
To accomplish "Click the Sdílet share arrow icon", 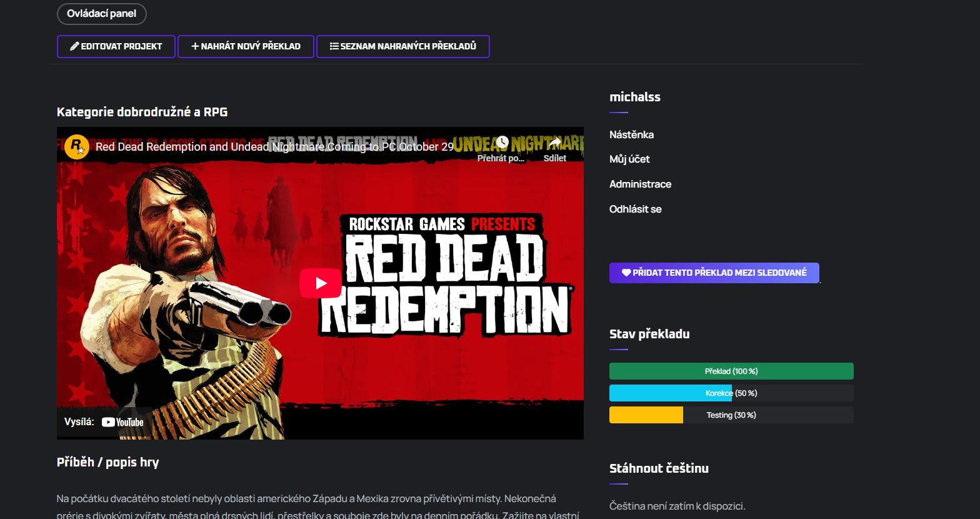I will pos(555,143).
